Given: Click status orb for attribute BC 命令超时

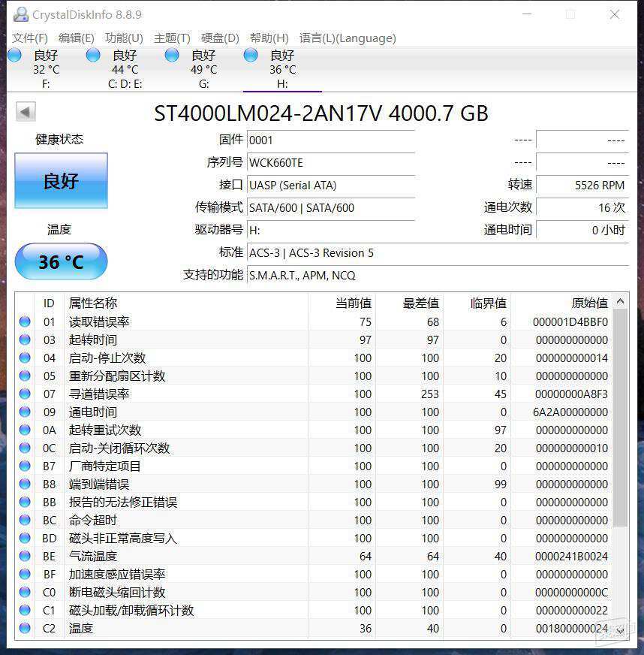Looking at the screenshot, I should click(25, 520).
